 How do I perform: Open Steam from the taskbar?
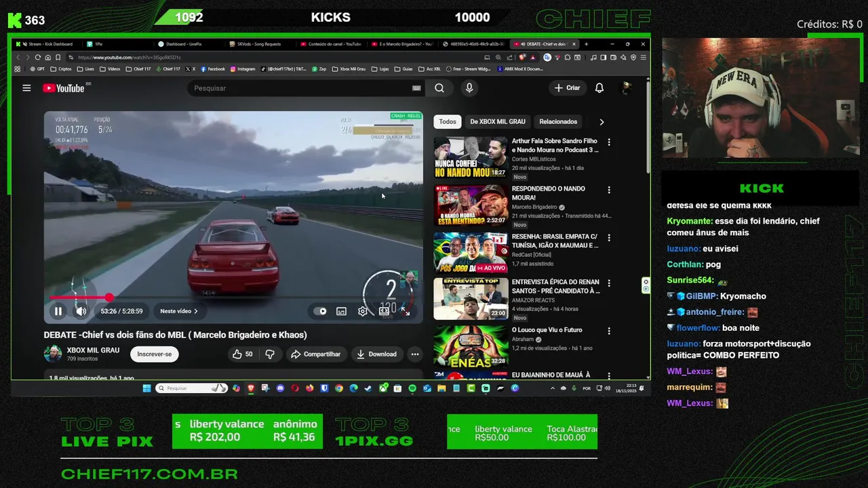pyautogui.click(x=368, y=388)
